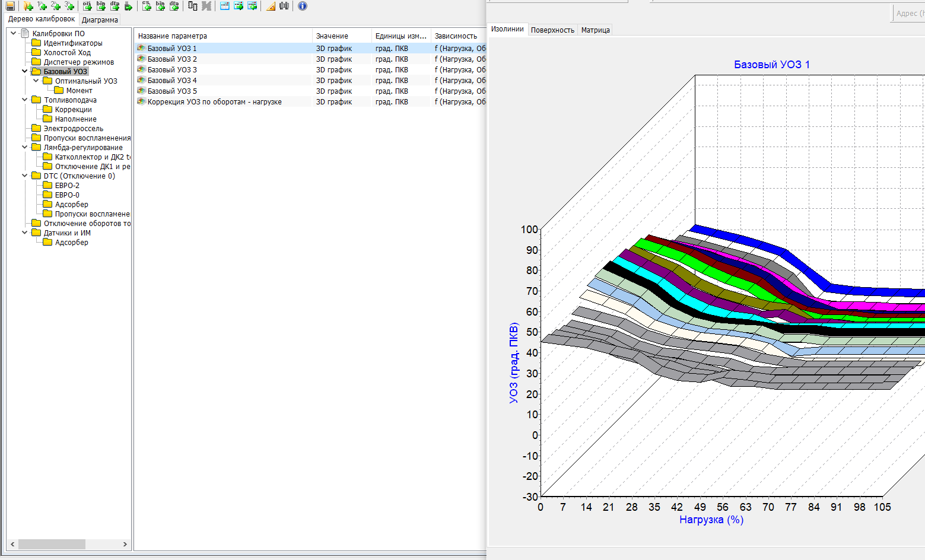Collapse the Топливоподача tree node
The height and width of the screenshot is (560, 925).
(25, 100)
